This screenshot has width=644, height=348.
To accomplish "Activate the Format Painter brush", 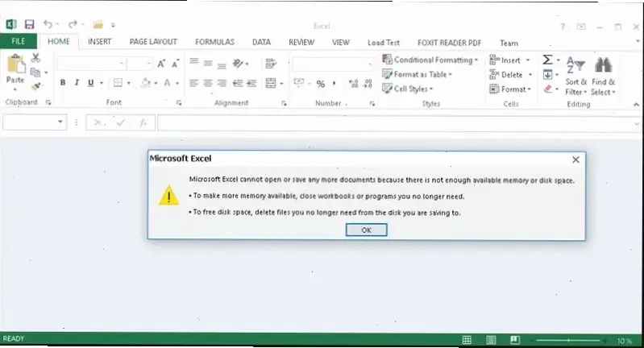I will (36, 86).
